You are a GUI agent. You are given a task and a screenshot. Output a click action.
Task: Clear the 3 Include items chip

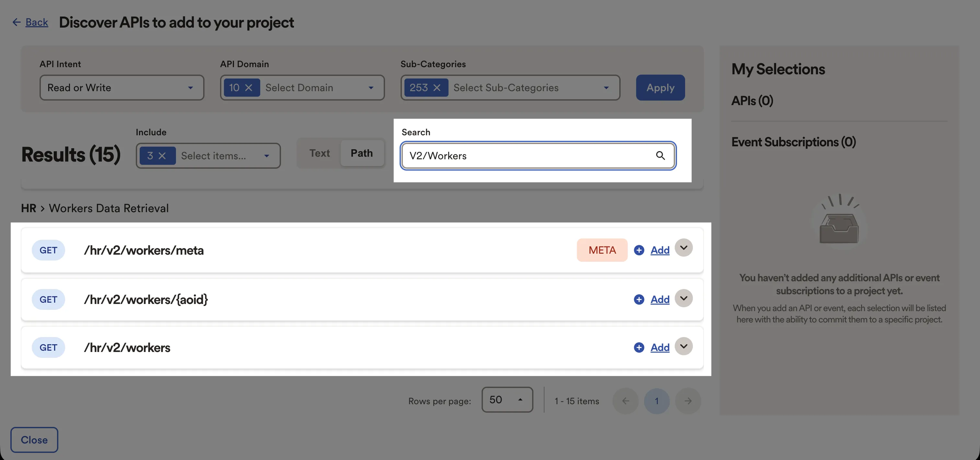coord(162,156)
